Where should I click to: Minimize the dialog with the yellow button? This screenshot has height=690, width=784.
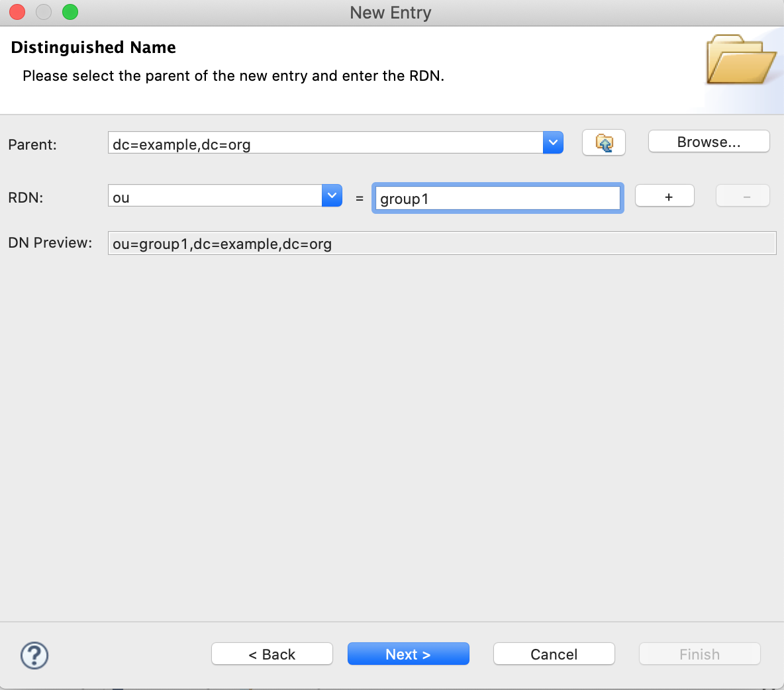[x=43, y=12]
